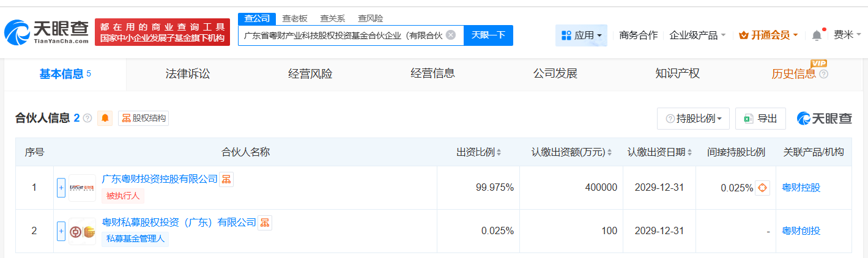Click the orange alert bell beside 合伙人信息
This screenshot has width=868, height=258.
[105, 118]
